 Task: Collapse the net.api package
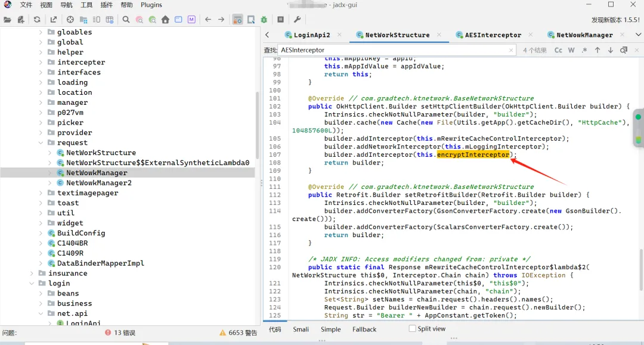click(x=41, y=313)
